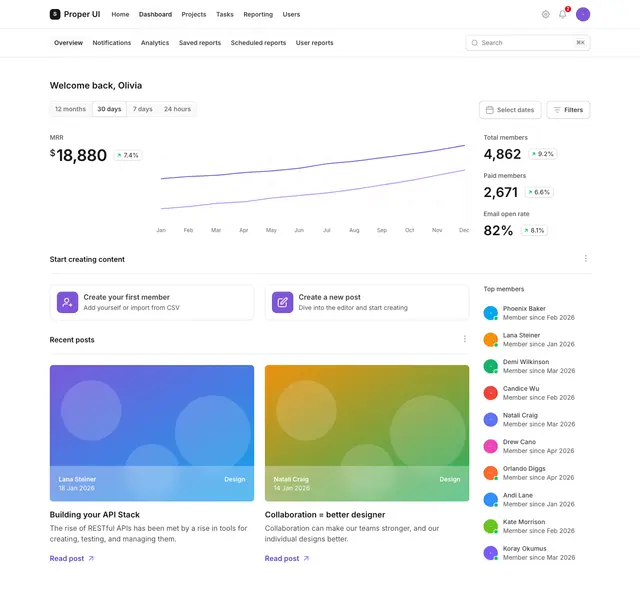Screen dimensions: 640x606
Task: Click Orlando Diggs' avatar
Action: point(491,473)
